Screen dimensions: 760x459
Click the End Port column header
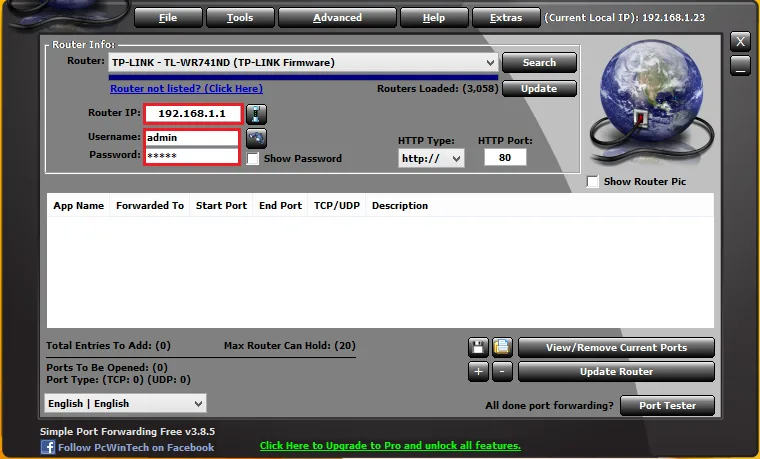(280, 206)
